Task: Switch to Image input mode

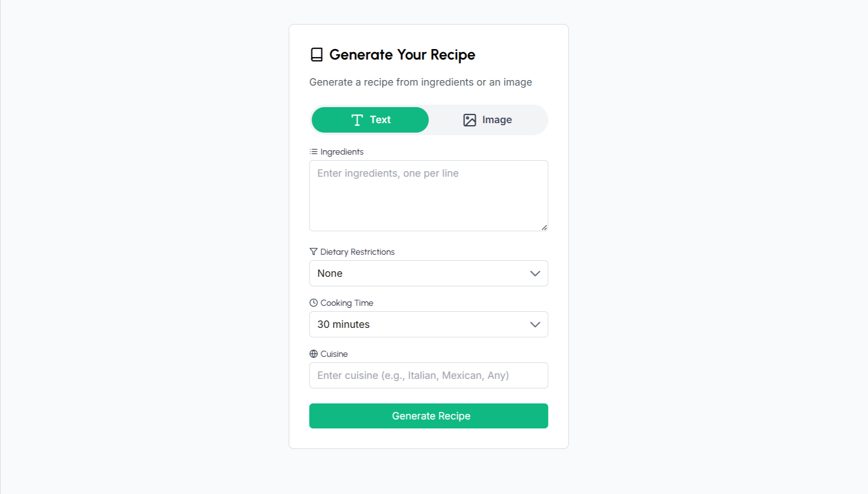Action: pos(487,120)
